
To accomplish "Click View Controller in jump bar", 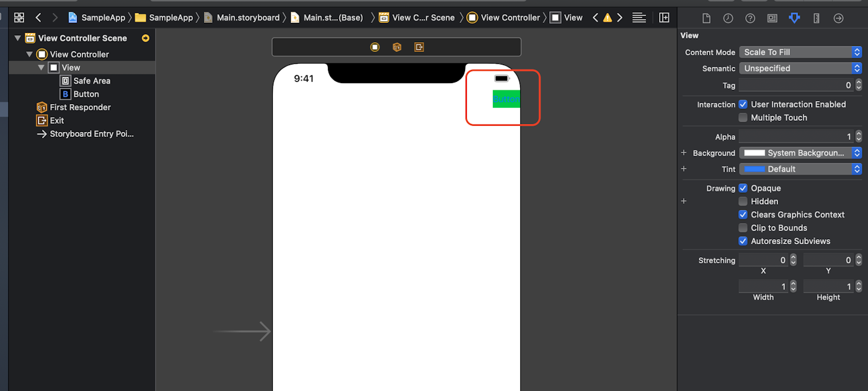I will point(503,17).
